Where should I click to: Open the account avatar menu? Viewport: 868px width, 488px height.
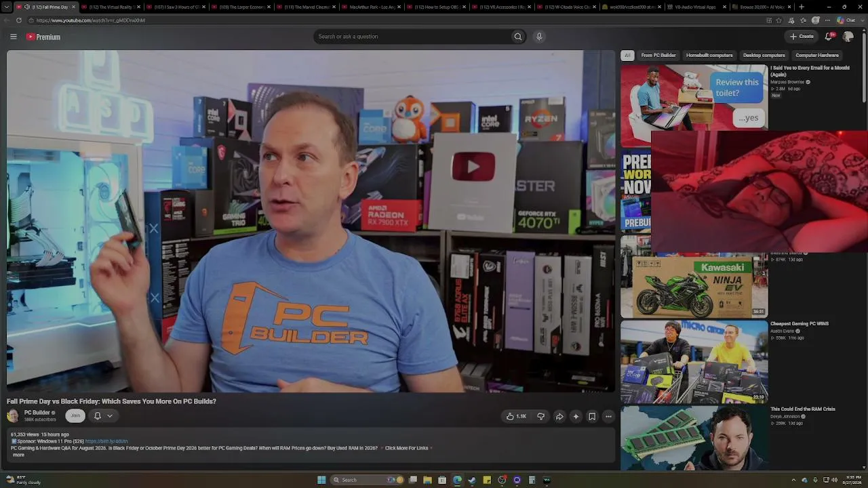[x=848, y=37]
